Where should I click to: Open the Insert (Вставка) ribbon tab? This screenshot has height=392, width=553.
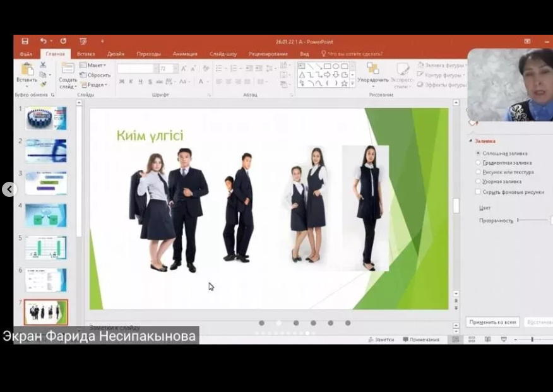coord(86,54)
